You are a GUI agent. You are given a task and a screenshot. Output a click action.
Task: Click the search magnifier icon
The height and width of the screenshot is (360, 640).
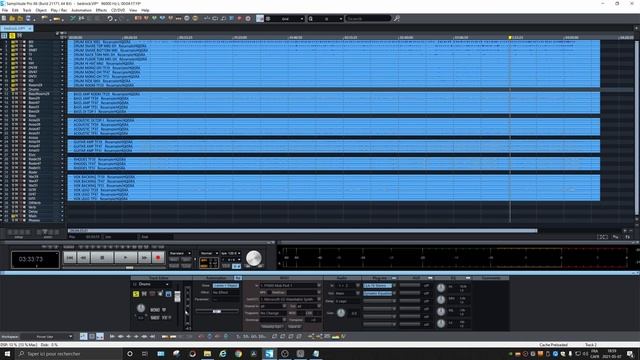396,18
